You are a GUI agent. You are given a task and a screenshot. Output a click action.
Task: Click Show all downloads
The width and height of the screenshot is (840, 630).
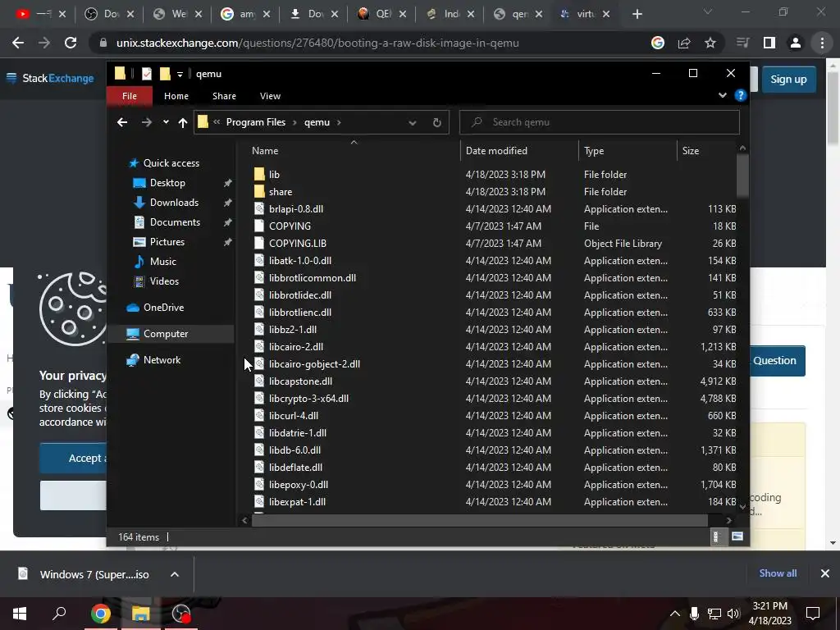[778, 573]
